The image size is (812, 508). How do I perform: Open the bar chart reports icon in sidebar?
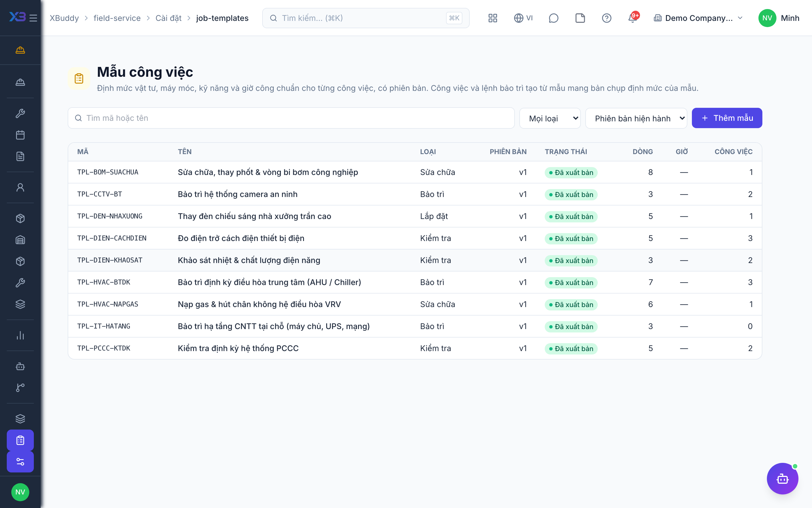coord(20,335)
